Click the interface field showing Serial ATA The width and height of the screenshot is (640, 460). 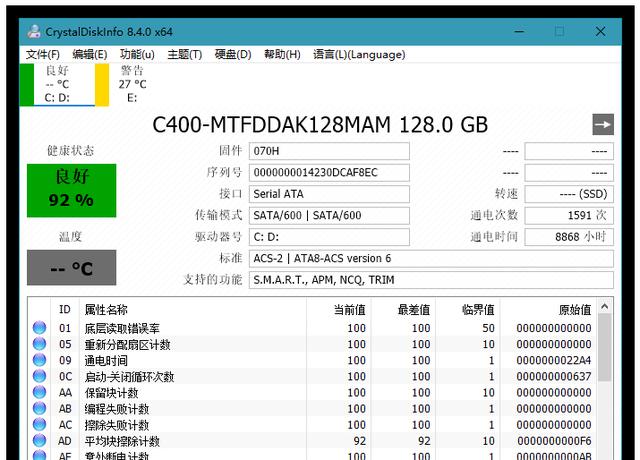coord(329,194)
